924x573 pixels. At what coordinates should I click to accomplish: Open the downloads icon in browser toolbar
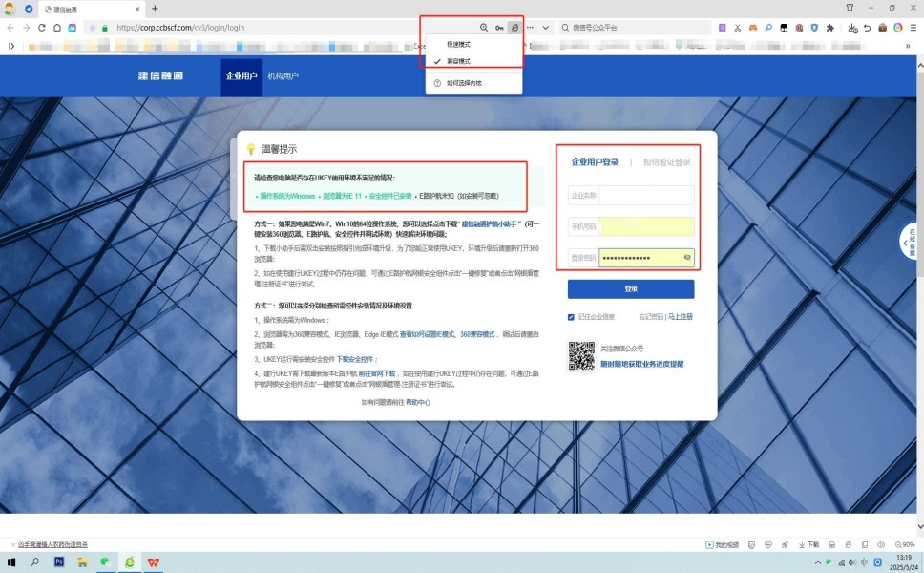[851, 28]
